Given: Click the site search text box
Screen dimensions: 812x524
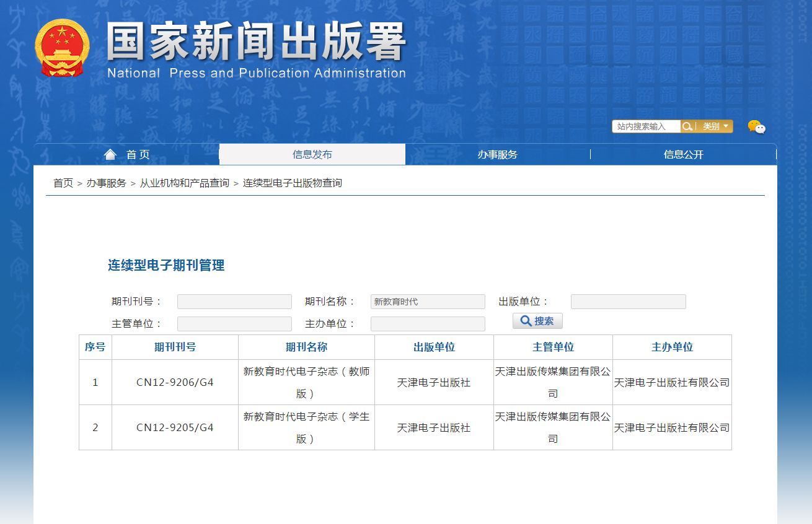Looking at the screenshot, I should tap(646, 126).
